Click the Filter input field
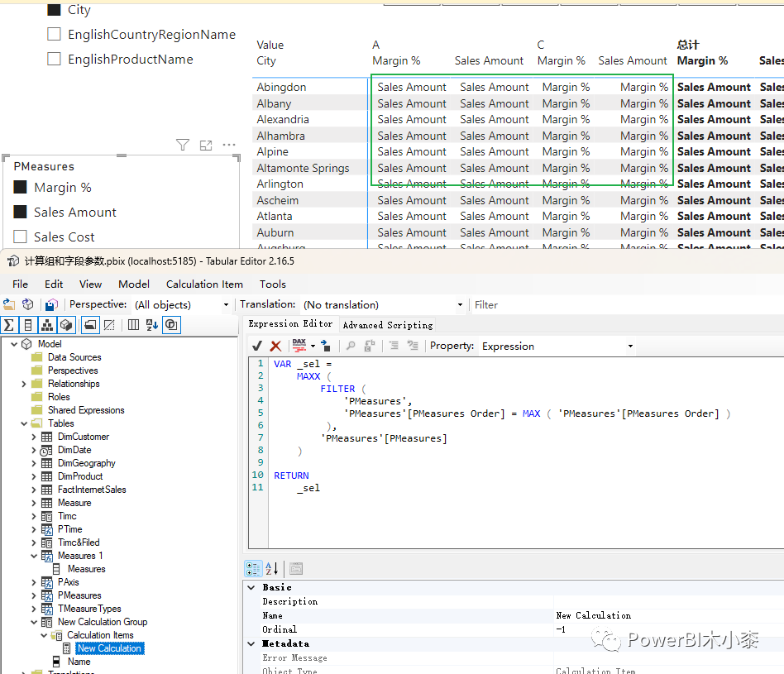 tap(628, 304)
